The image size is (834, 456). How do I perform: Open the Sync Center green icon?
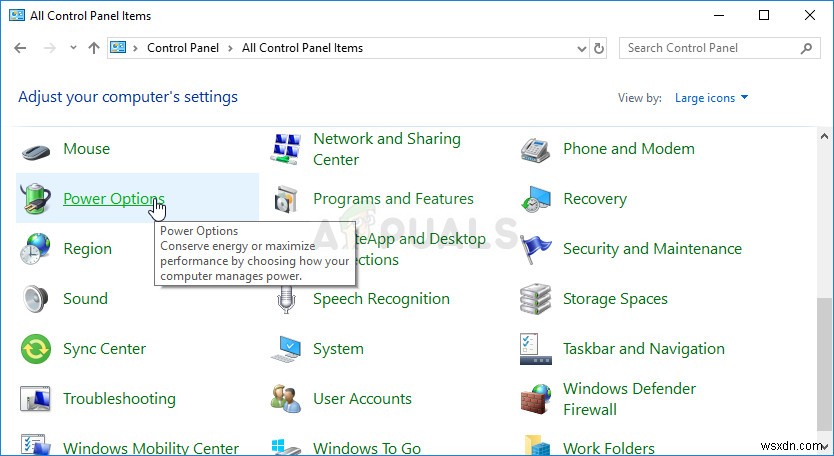[x=36, y=349]
